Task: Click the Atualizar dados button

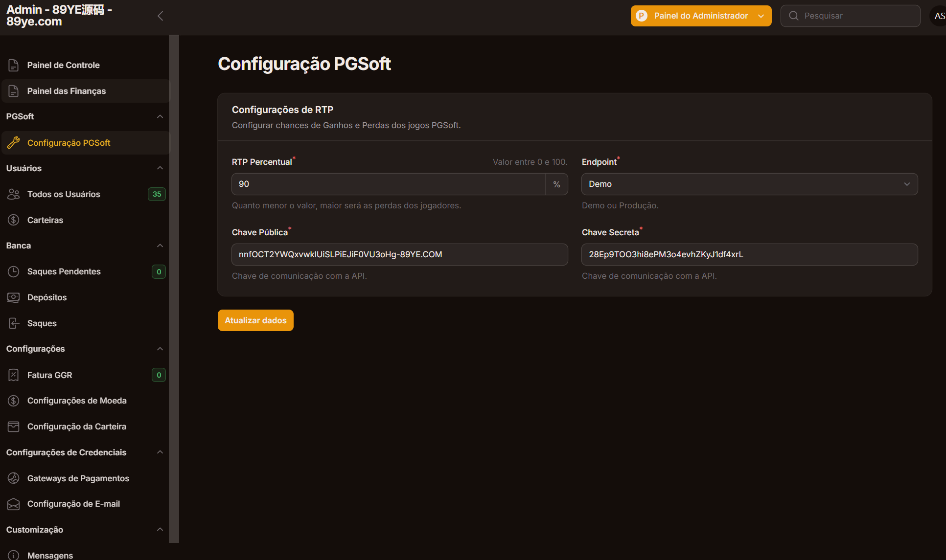Action: tap(255, 320)
